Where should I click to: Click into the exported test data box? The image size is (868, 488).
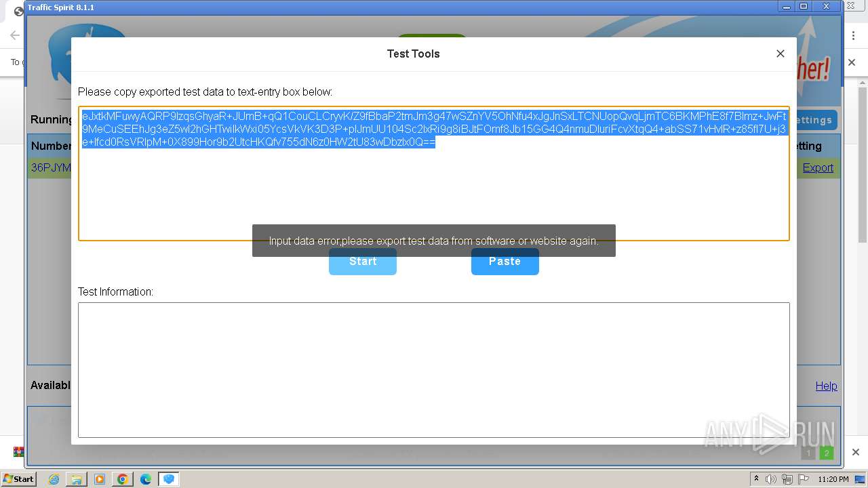pos(434,174)
